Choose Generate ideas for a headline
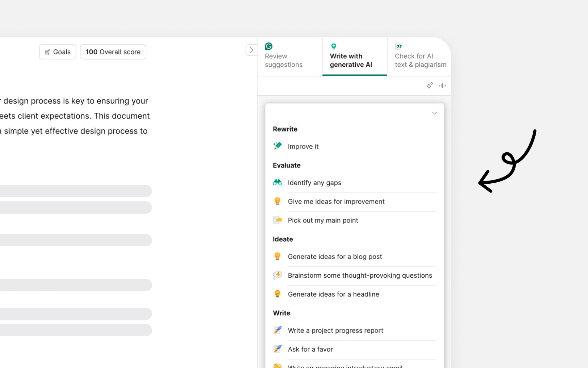 pos(333,294)
